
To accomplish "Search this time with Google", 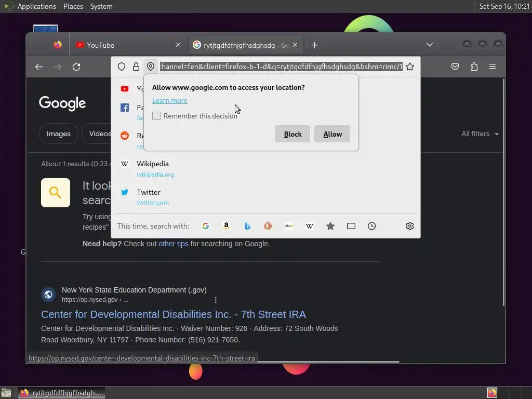I will 206,226.
